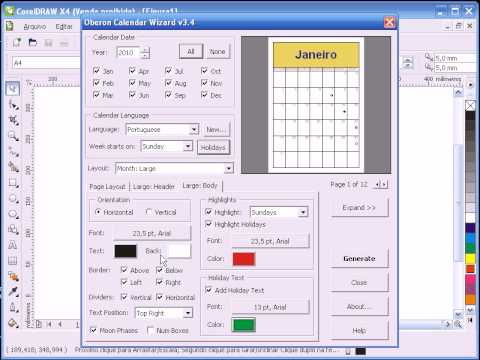480x360 pixels.
Task: Select the Outline tool in the toolbox
Action: click(x=13, y=307)
